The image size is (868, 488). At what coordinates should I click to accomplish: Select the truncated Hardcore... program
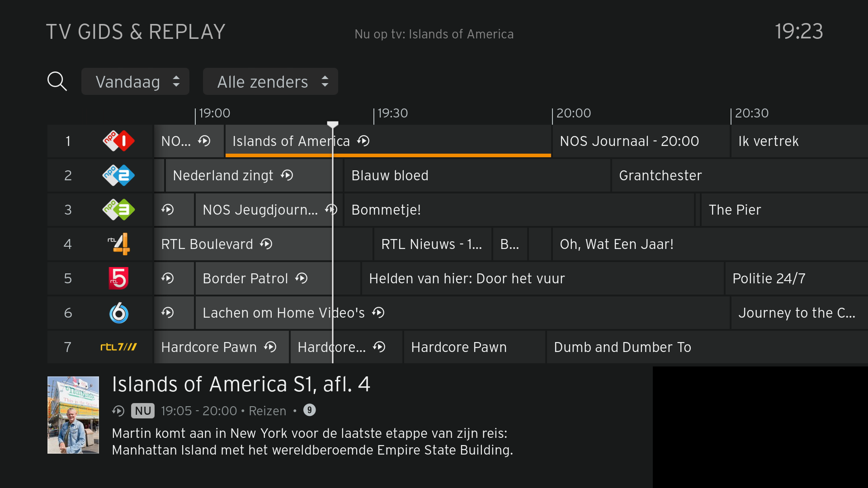346,347
